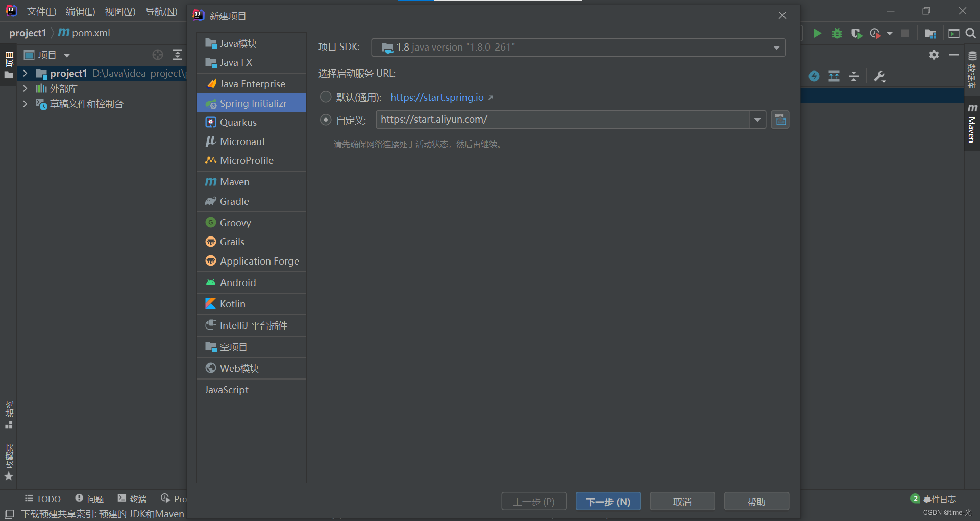
Task: Open 事件日志 event log
Action: [934, 499]
